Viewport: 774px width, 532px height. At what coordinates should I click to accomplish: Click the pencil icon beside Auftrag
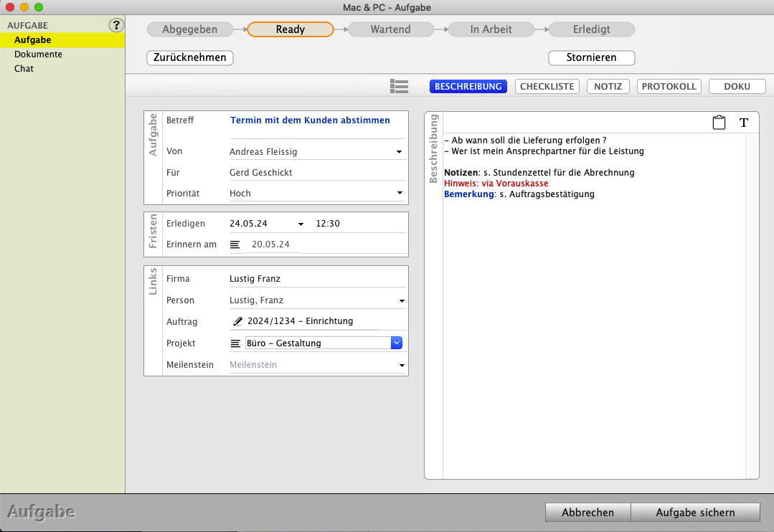237,321
